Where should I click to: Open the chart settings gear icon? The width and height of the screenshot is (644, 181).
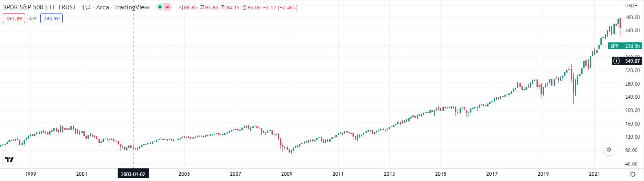(x=633, y=174)
